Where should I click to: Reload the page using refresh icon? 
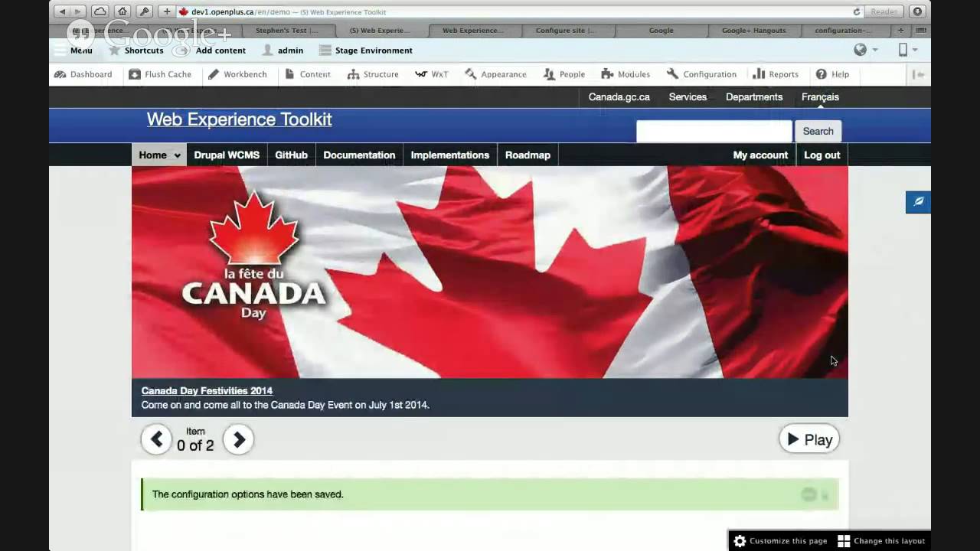click(x=857, y=11)
